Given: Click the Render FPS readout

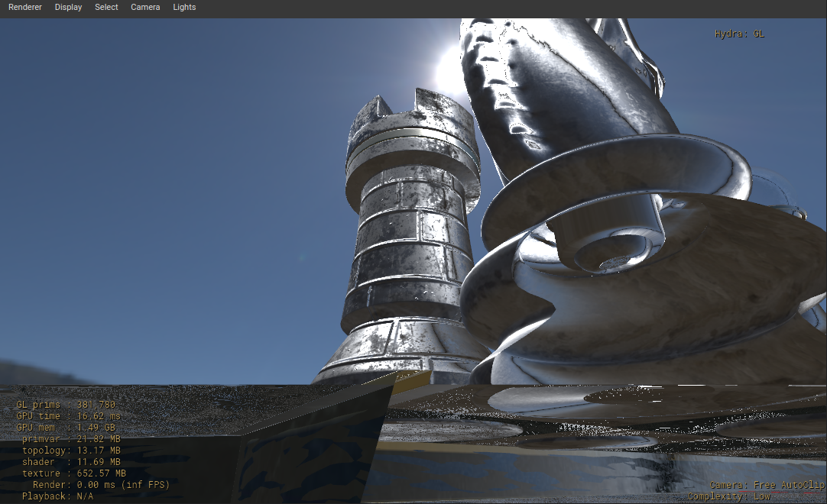Looking at the screenshot, I should [x=96, y=484].
